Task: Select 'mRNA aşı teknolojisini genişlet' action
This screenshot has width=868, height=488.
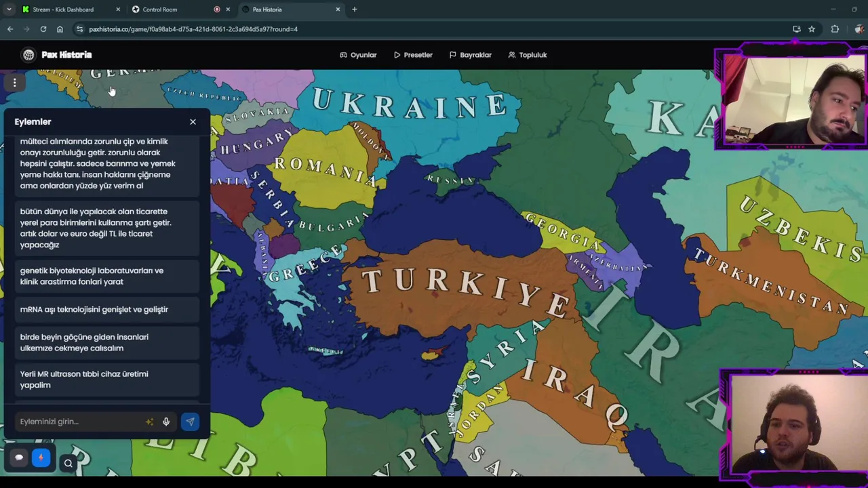Action: [x=107, y=309]
